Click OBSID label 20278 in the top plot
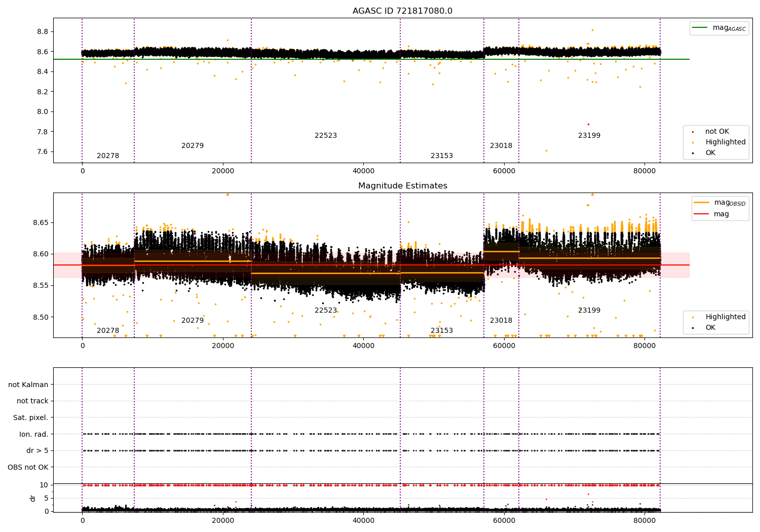The width and height of the screenshot is (760, 532). click(108, 156)
